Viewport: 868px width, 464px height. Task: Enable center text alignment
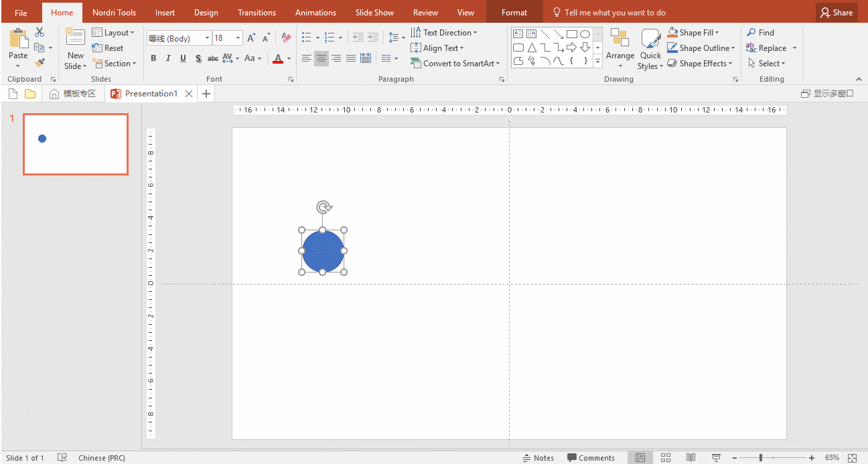pyautogui.click(x=321, y=59)
